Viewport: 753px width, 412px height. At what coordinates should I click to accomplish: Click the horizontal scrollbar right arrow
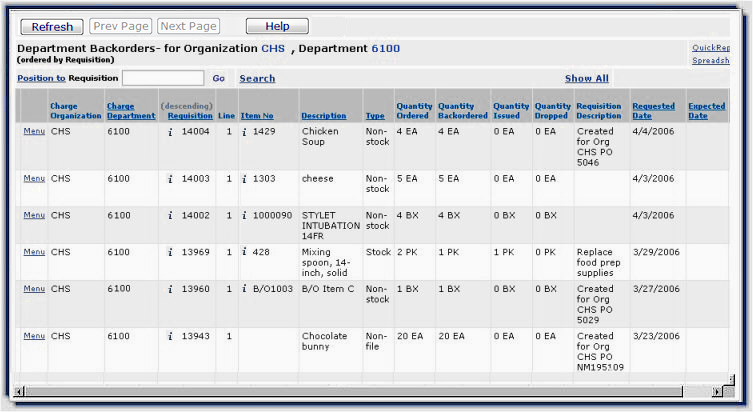pyautogui.click(x=716, y=391)
